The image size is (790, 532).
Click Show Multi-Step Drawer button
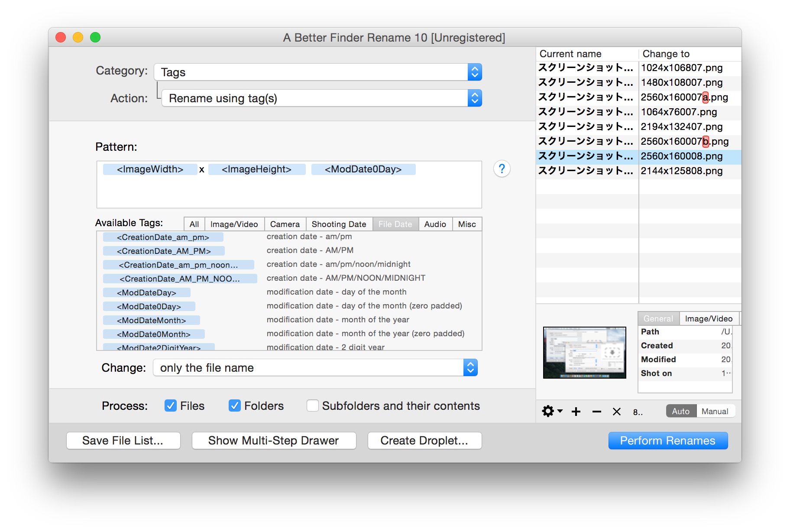(274, 441)
